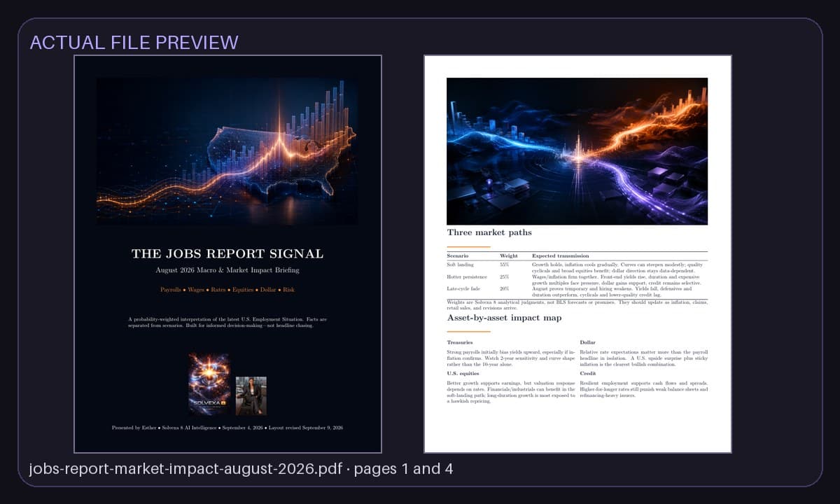Click the orange "Dollar" keyword on cover
Viewport: 840px width, 504px height.
269,290
